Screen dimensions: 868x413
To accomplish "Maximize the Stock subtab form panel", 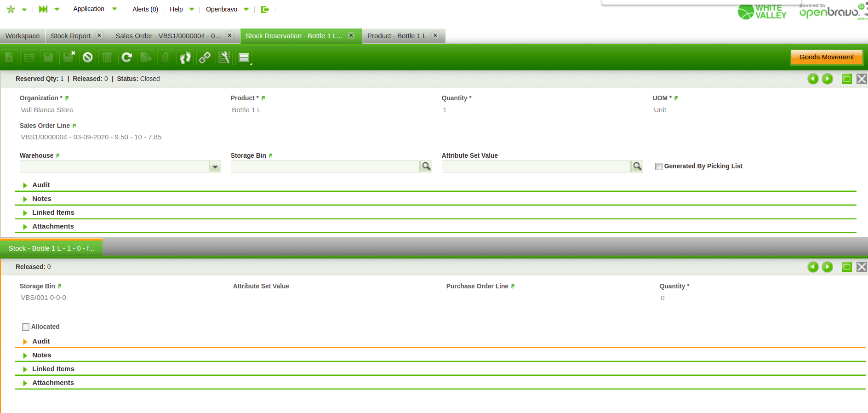I will click(x=847, y=267).
